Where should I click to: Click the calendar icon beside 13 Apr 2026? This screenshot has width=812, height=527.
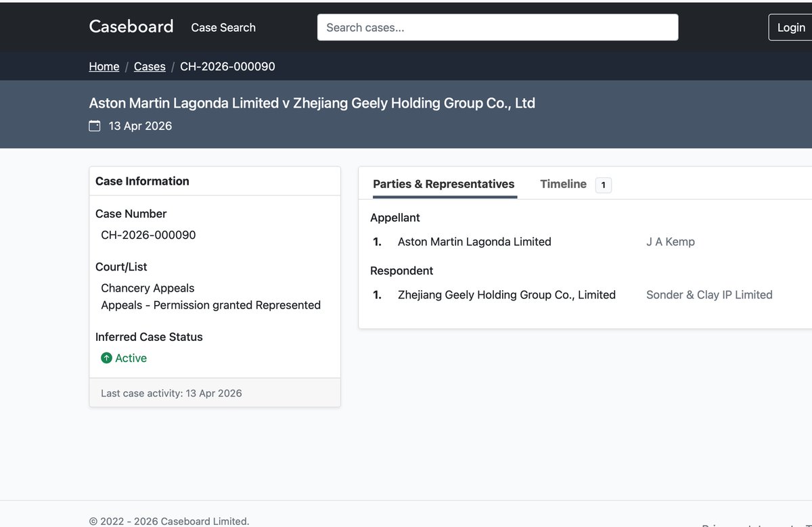95,126
